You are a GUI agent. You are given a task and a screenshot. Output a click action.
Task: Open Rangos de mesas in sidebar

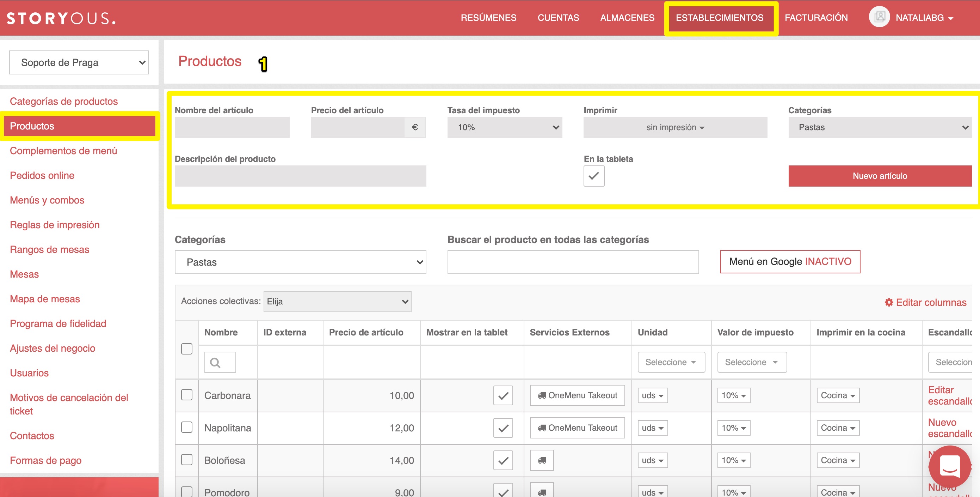click(x=49, y=250)
